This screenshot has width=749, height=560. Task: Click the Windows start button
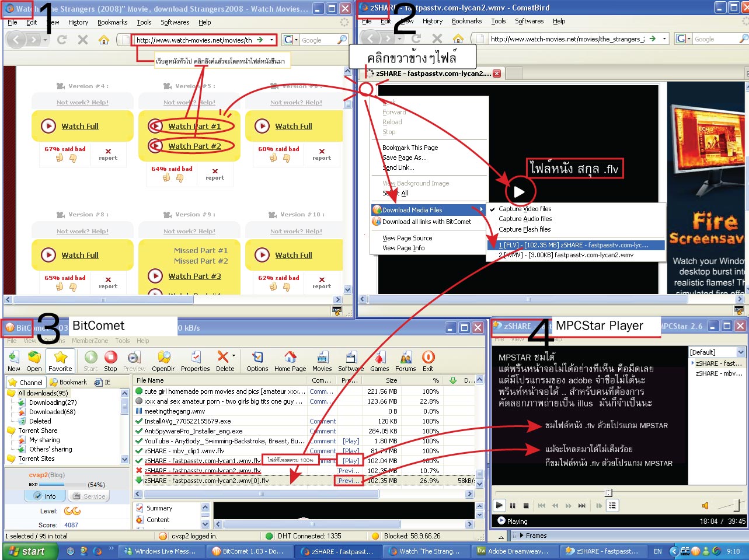point(30,551)
